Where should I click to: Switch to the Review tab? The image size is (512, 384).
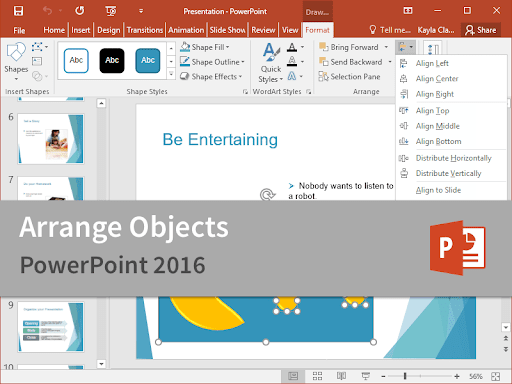[x=263, y=30]
